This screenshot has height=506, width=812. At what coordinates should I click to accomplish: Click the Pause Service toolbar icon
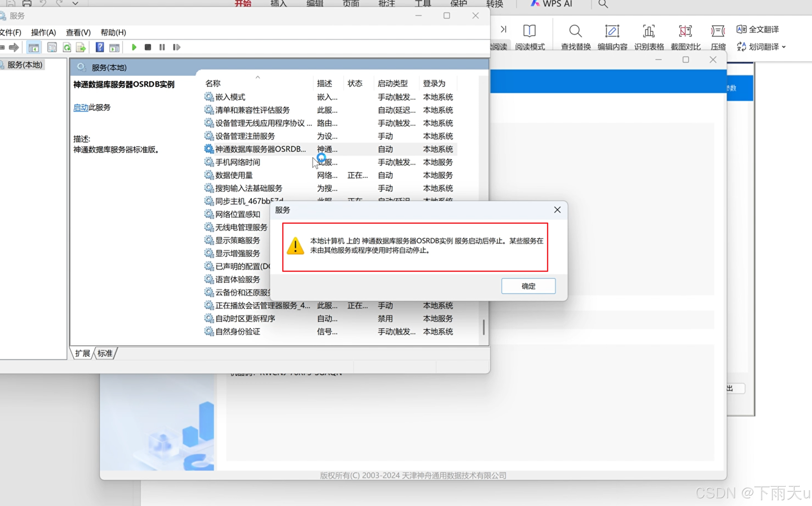162,47
